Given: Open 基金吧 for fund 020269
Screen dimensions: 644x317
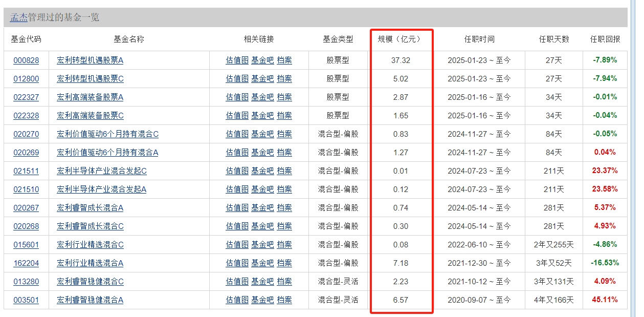Looking at the screenshot, I should pyautogui.click(x=262, y=153).
